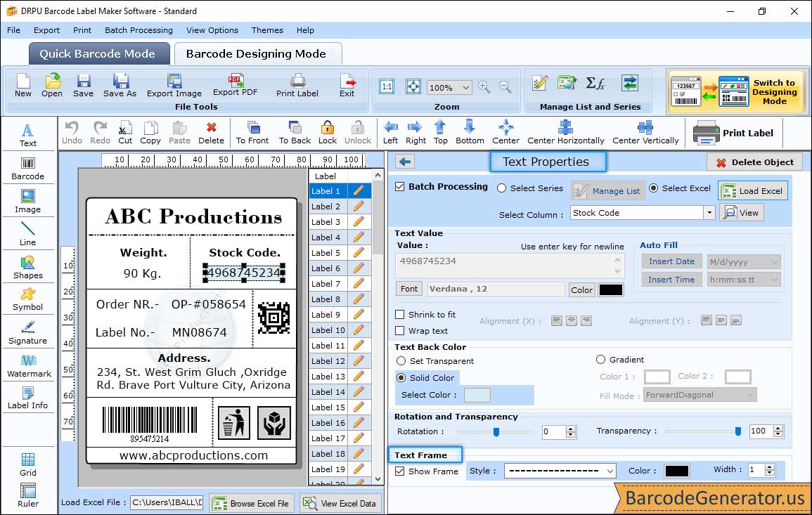Click the Load Excel button

[752, 190]
